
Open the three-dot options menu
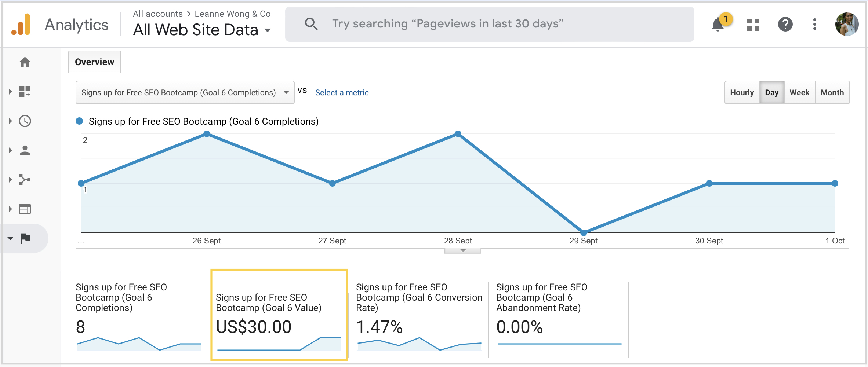click(814, 24)
